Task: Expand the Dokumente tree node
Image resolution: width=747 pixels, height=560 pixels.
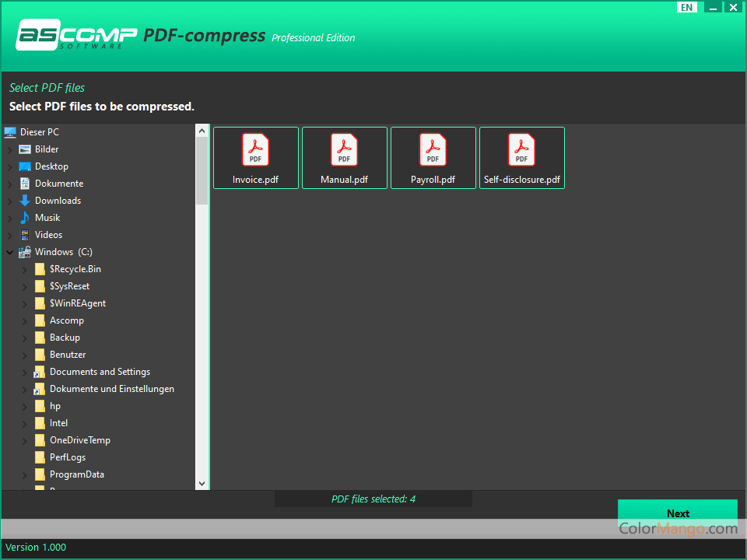Action: coord(9,184)
